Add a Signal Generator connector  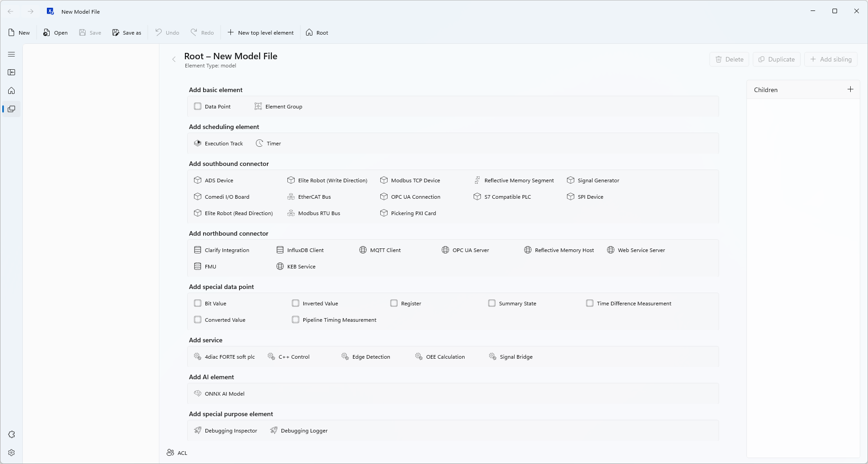point(598,180)
